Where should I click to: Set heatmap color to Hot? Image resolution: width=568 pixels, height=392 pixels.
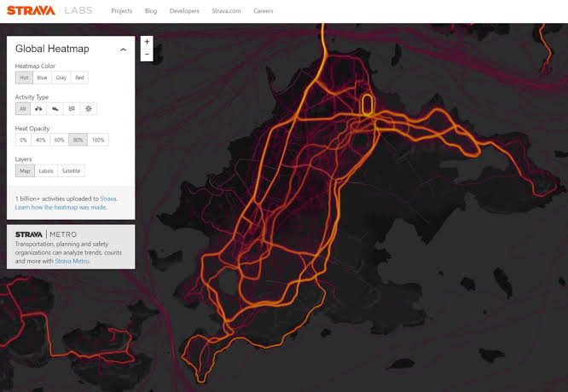24,78
